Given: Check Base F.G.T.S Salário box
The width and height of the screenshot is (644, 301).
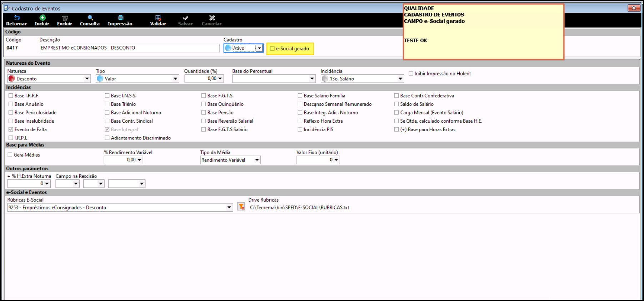Looking at the screenshot, I should coord(204,129).
